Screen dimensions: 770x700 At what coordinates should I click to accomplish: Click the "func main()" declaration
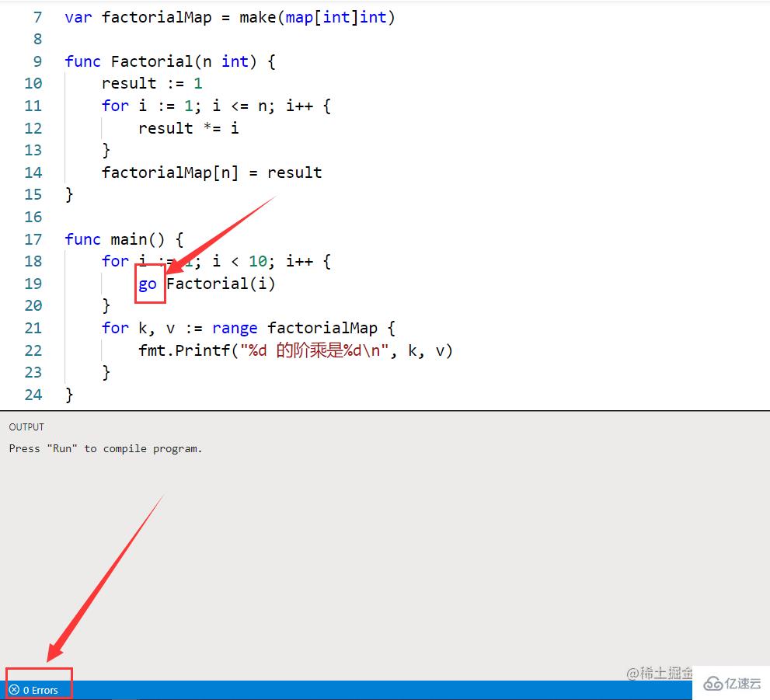point(115,239)
